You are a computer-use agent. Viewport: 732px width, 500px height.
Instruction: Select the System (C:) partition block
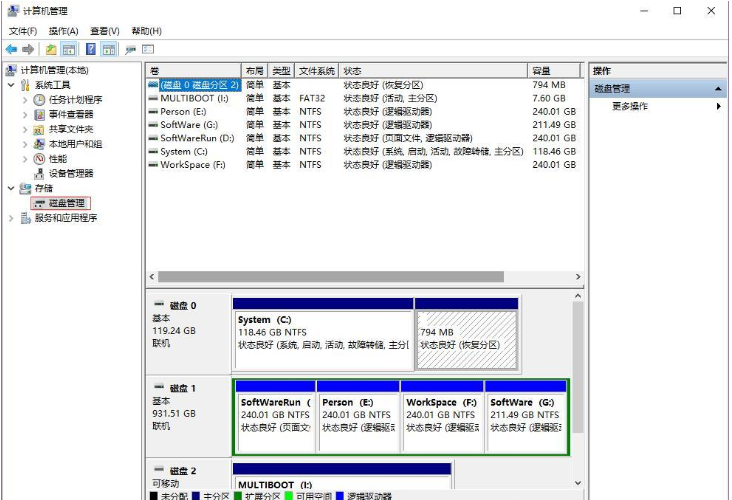(323, 334)
